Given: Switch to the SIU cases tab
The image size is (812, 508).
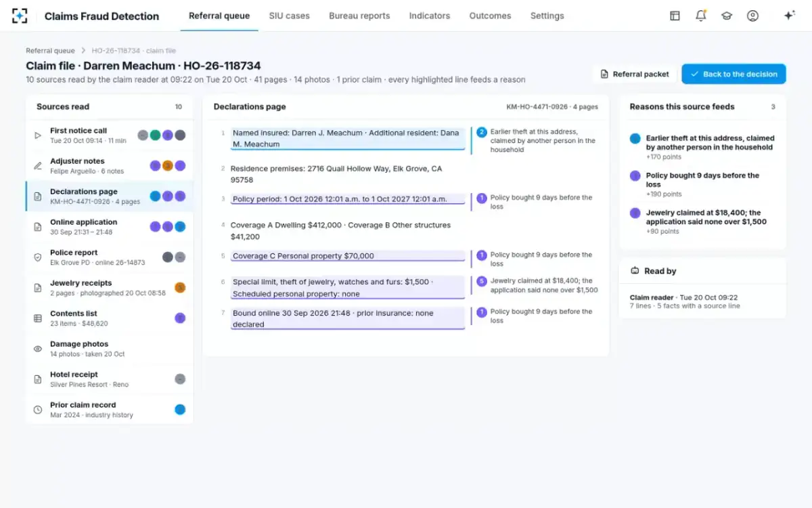Looking at the screenshot, I should pos(289,16).
